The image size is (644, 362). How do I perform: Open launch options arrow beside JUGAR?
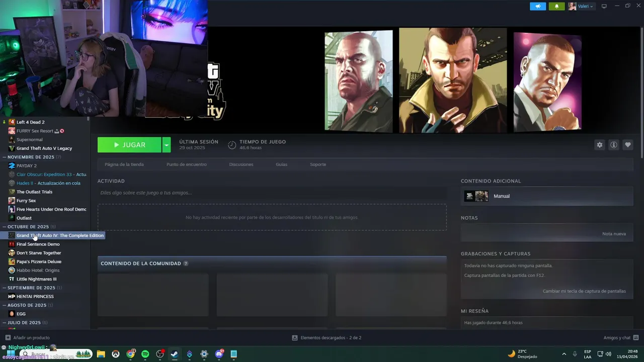(167, 145)
